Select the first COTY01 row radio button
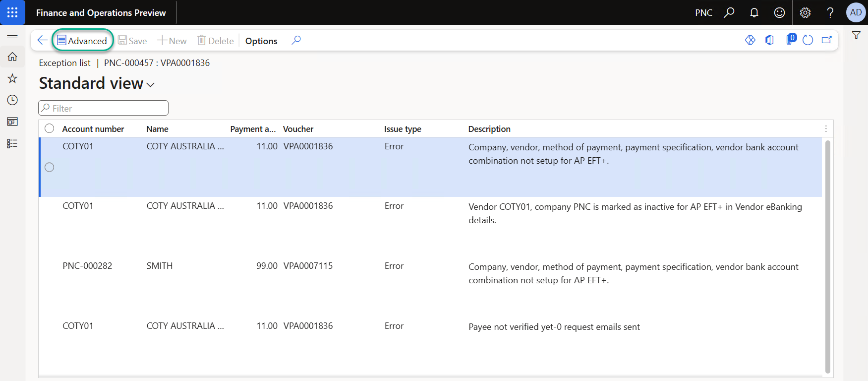This screenshot has width=868, height=381. click(50, 167)
